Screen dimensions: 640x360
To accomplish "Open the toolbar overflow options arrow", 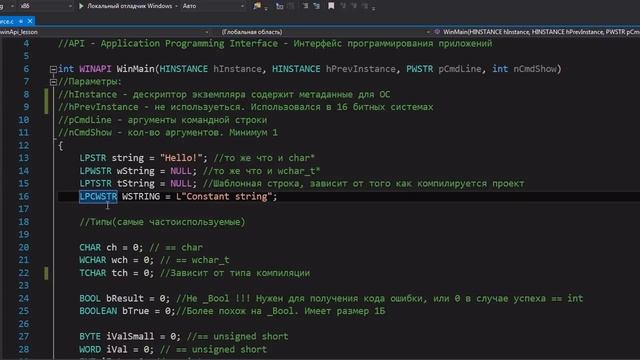I will [373, 7].
